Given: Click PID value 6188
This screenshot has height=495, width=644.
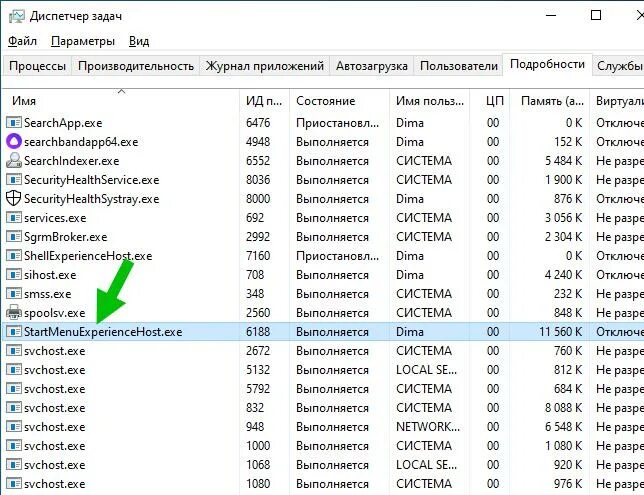Looking at the screenshot, I should [x=258, y=332].
